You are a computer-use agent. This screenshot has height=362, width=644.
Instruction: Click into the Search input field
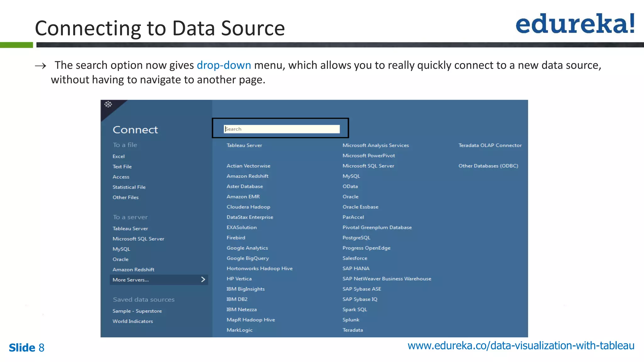pos(281,129)
